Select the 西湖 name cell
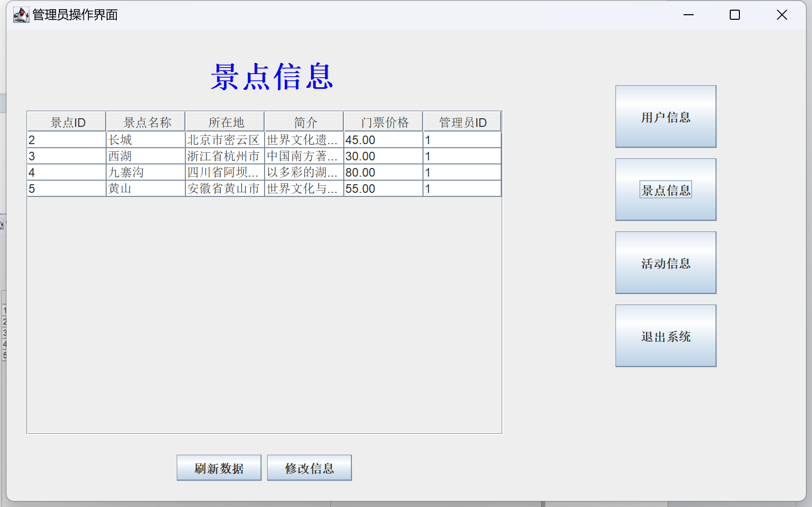The image size is (812, 507). (146, 156)
